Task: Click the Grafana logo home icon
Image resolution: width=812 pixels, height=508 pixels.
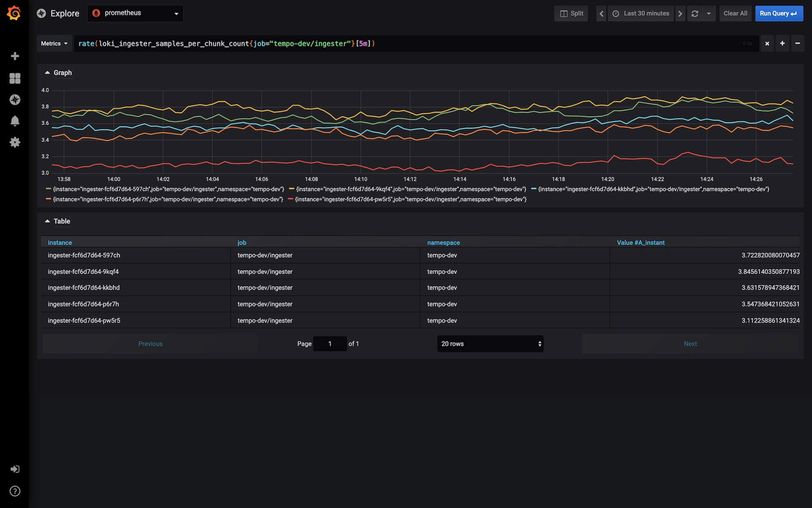Action: tap(14, 13)
